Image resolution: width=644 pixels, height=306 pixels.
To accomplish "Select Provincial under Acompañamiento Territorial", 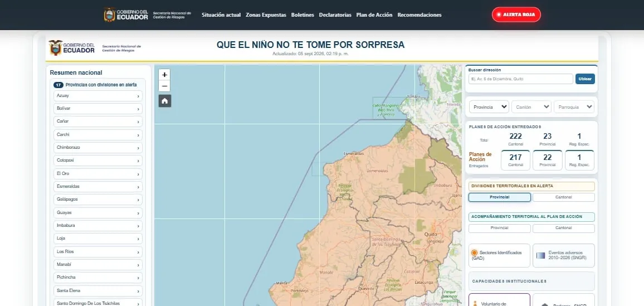I will click(499, 228).
